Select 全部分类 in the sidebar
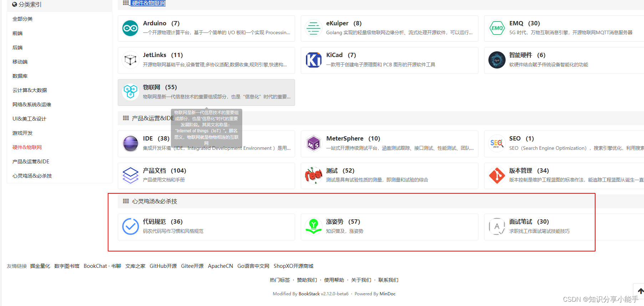The height and width of the screenshot is (306, 644). click(x=22, y=19)
